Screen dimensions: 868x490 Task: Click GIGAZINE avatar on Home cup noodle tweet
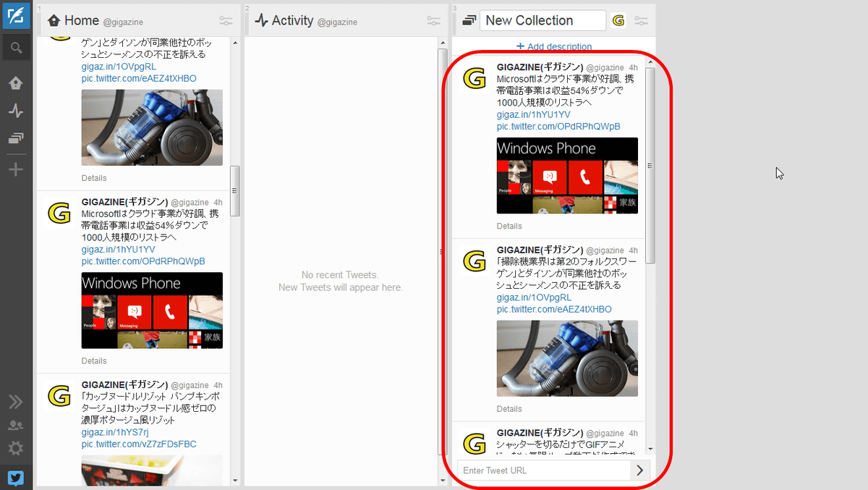point(59,395)
